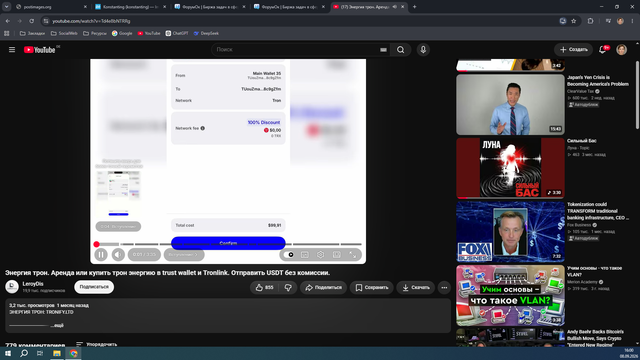Open Task View from taskbar
The image size is (640, 360).
[x=40, y=353]
